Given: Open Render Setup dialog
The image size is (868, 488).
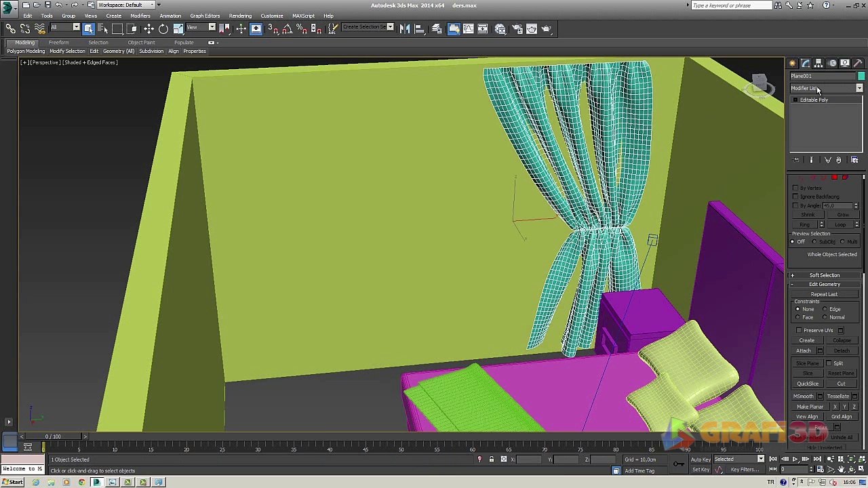Looking at the screenshot, I should click(x=517, y=28).
